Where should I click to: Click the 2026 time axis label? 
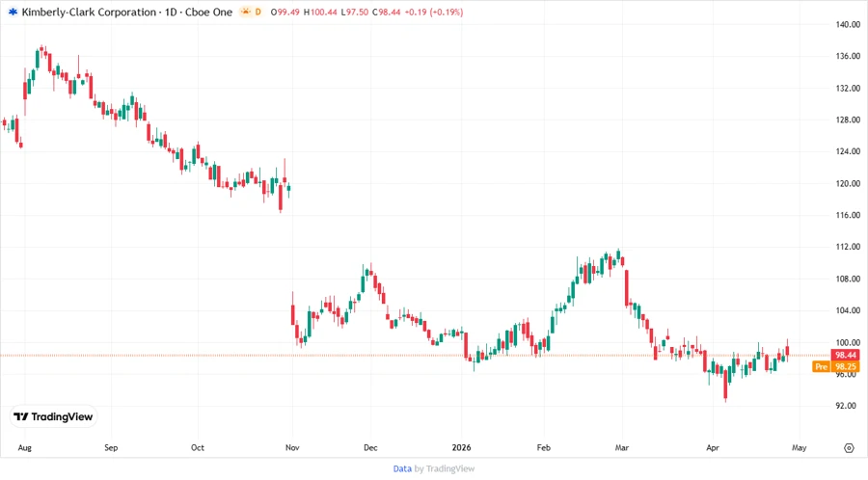click(x=461, y=447)
